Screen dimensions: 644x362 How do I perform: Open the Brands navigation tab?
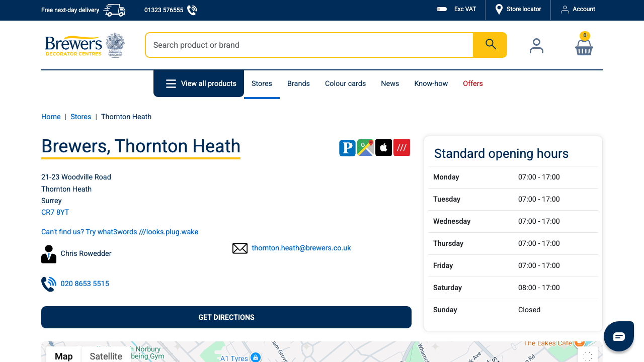(298, 83)
